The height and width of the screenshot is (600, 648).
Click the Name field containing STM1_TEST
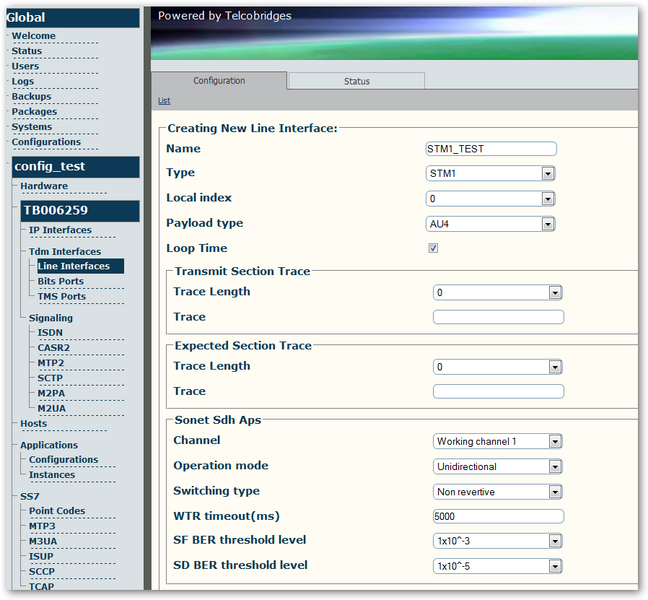[x=491, y=149]
